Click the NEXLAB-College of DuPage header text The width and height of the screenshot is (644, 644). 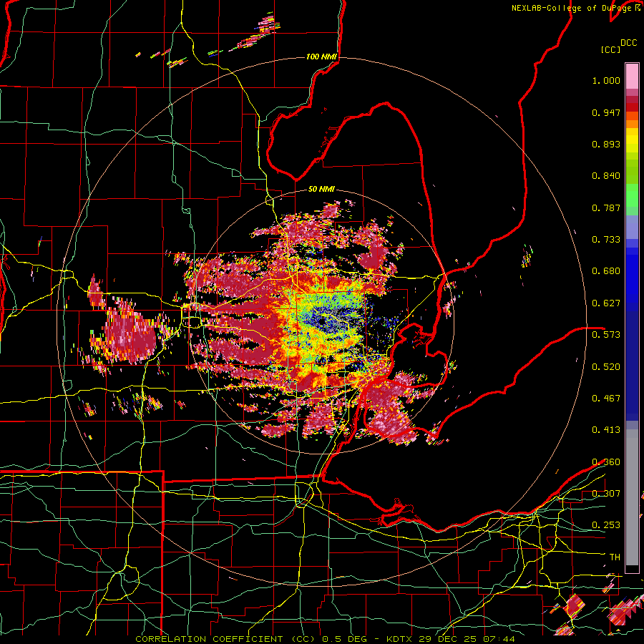(x=571, y=8)
